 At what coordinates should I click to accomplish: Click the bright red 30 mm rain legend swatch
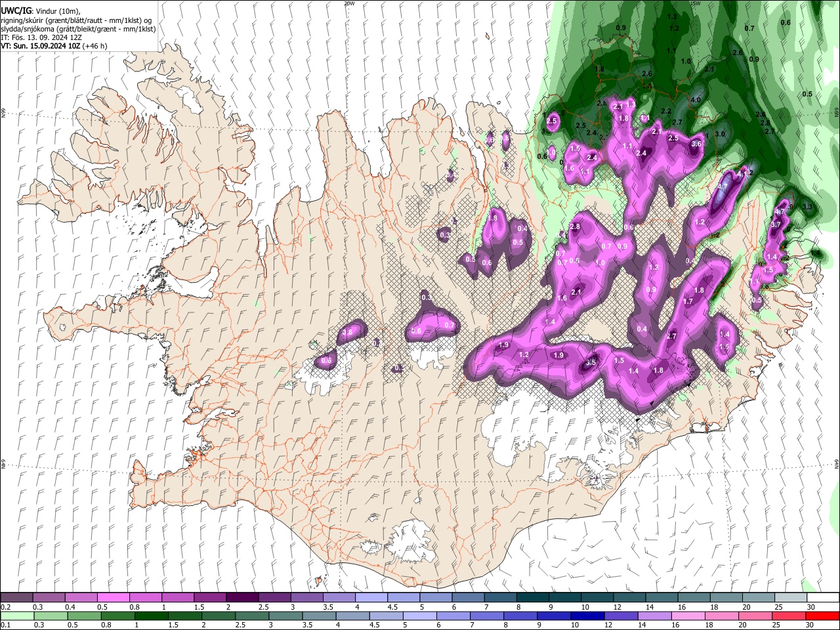pyautogui.click(x=822, y=616)
